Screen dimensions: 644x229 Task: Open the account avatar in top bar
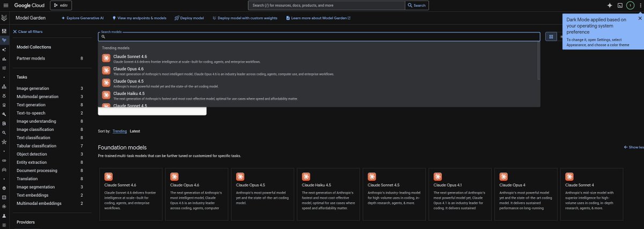click(630, 5)
